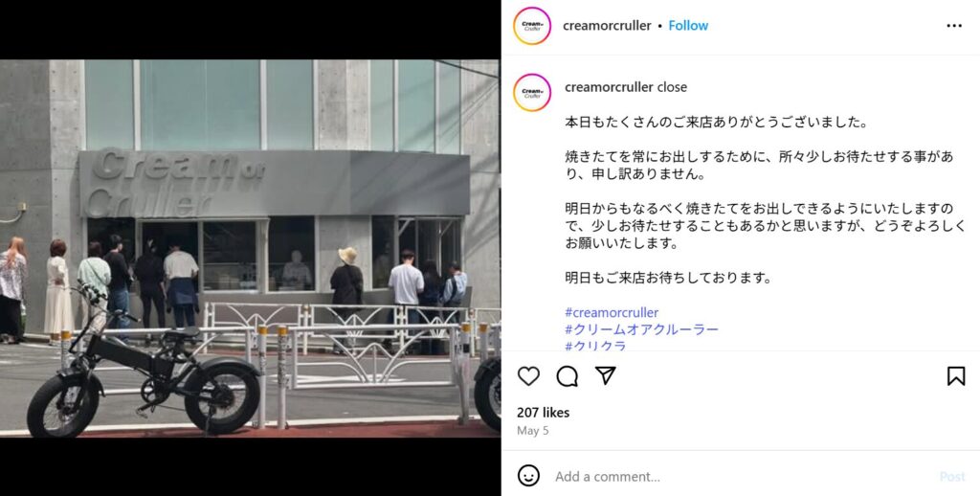This screenshot has height=496, width=980.
Task: Open the #creamorcruller hashtag
Action: [612, 312]
